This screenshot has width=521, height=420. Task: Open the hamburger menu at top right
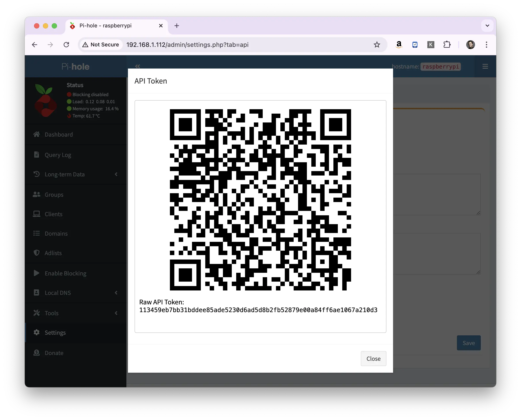tap(485, 66)
